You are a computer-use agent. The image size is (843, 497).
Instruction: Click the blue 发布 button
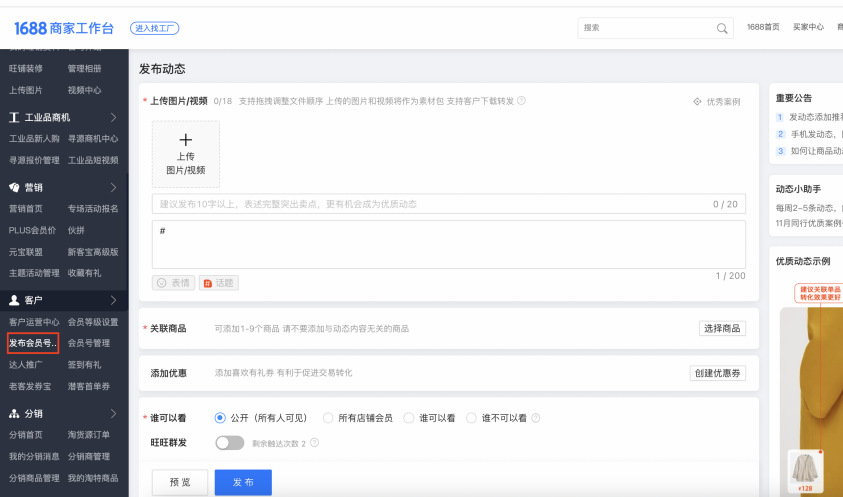tap(243, 482)
